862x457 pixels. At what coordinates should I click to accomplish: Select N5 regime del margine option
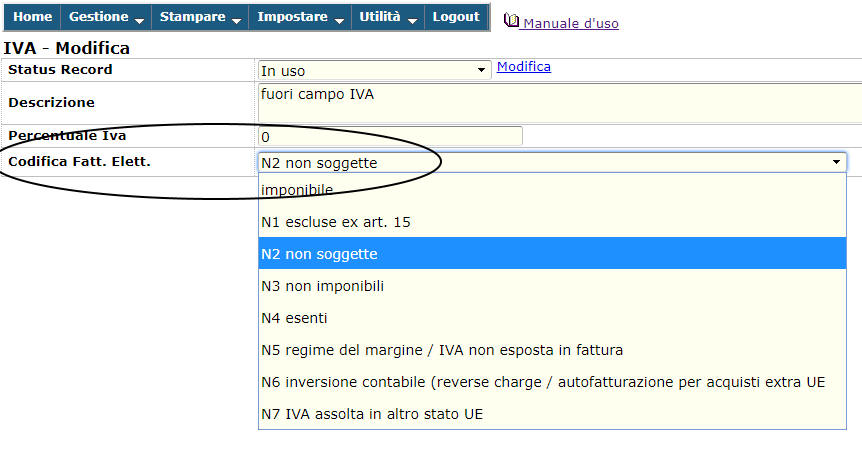[441, 350]
